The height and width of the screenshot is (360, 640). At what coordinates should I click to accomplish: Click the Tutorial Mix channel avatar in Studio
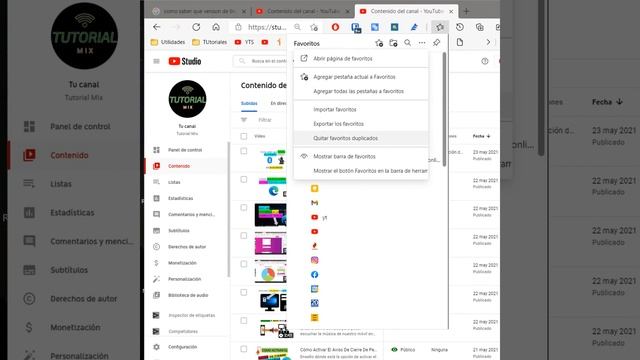pos(187,99)
